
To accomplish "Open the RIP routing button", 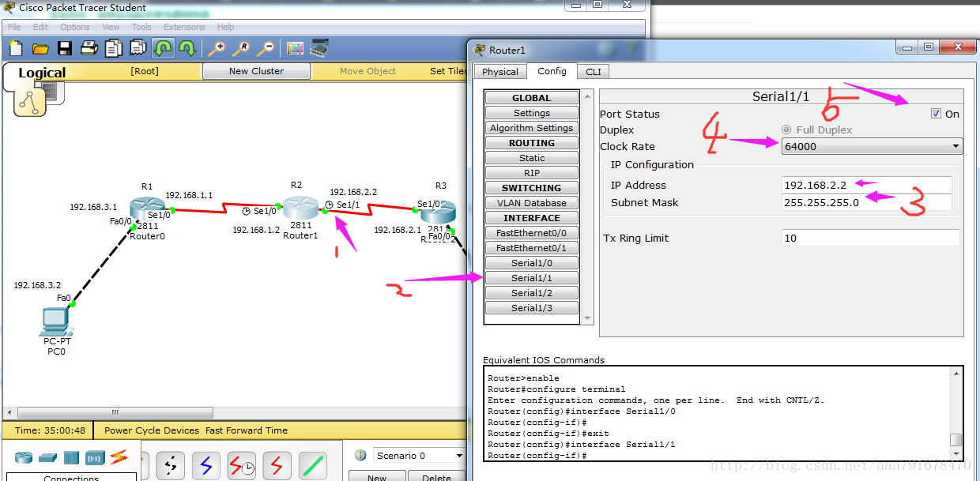I will pyautogui.click(x=532, y=173).
